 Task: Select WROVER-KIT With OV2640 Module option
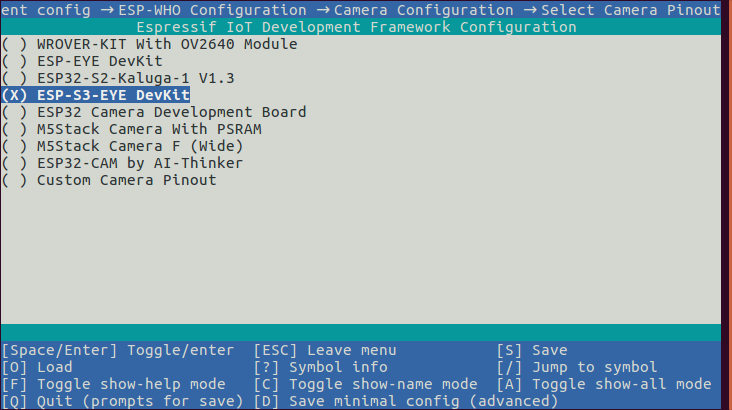click(150, 44)
